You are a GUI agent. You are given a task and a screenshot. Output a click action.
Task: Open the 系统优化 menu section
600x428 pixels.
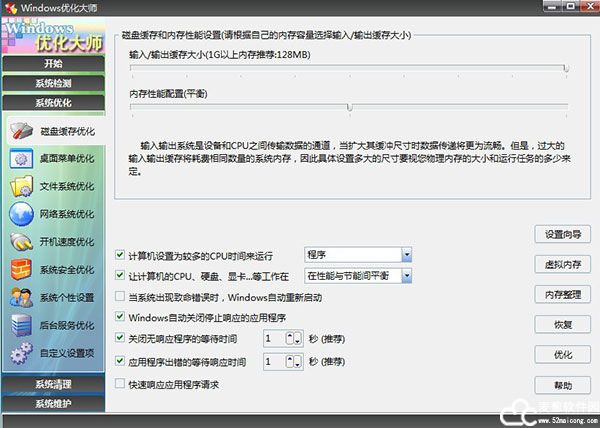pos(53,103)
